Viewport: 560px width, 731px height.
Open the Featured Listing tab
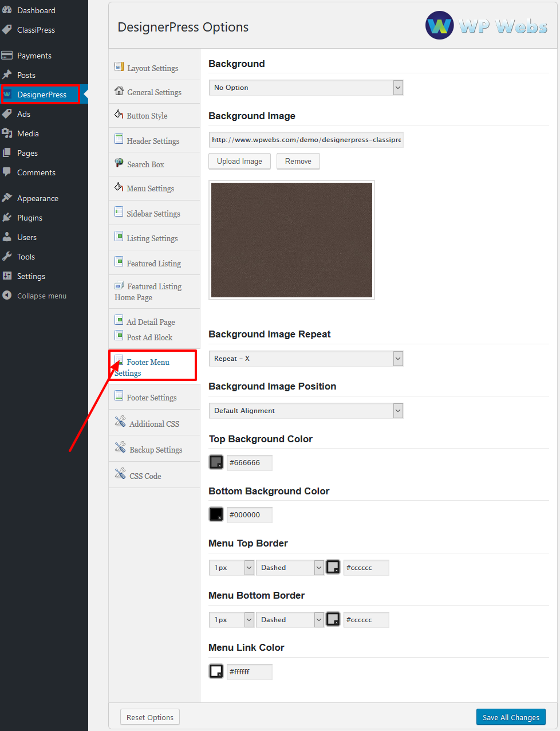click(x=154, y=263)
